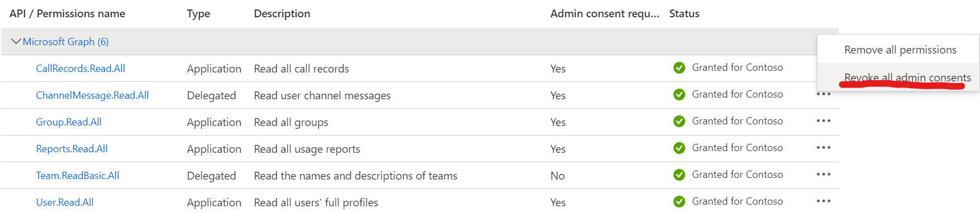Open more options for Group.Read.All row
The image size is (980, 213).
823,121
